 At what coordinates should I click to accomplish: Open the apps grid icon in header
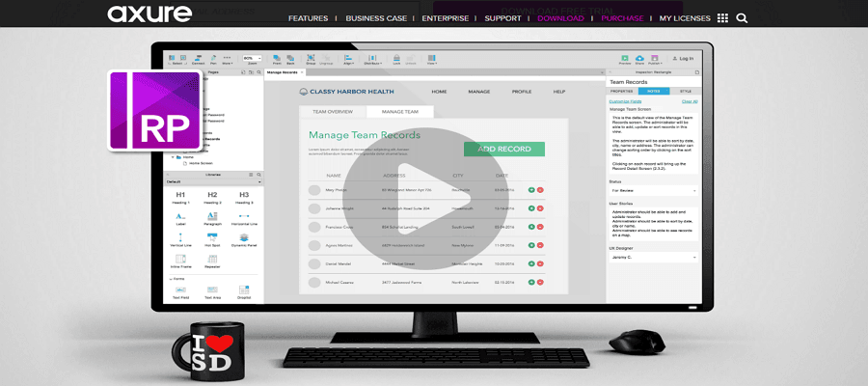point(722,17)
